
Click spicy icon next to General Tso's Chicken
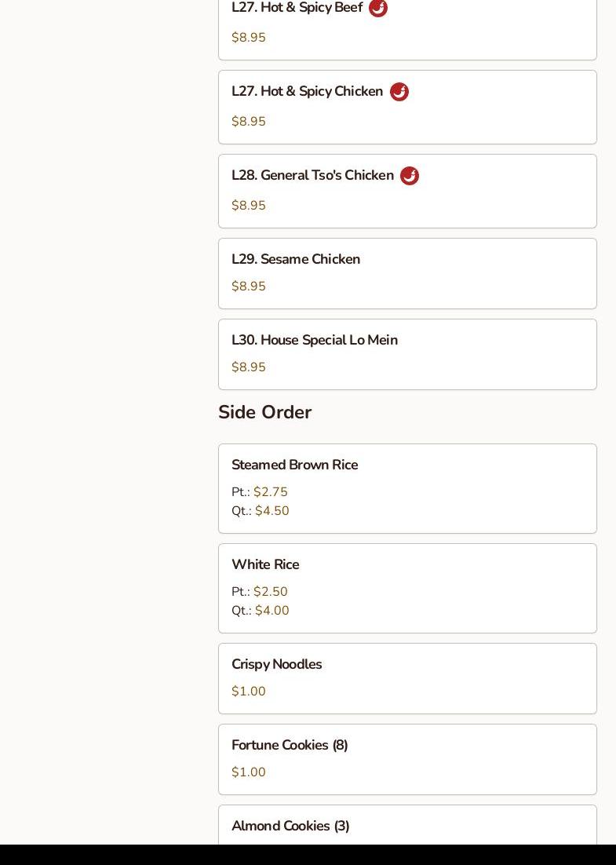(410, 176)
